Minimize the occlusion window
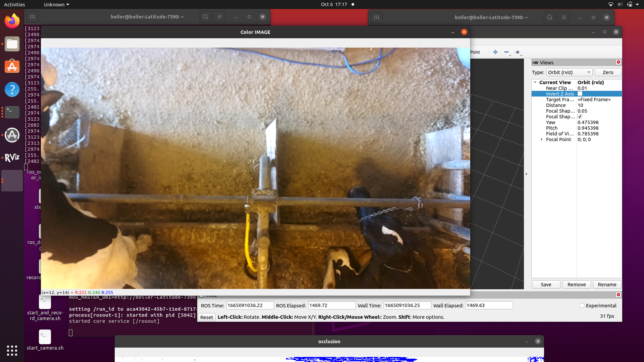 point(527,342)
